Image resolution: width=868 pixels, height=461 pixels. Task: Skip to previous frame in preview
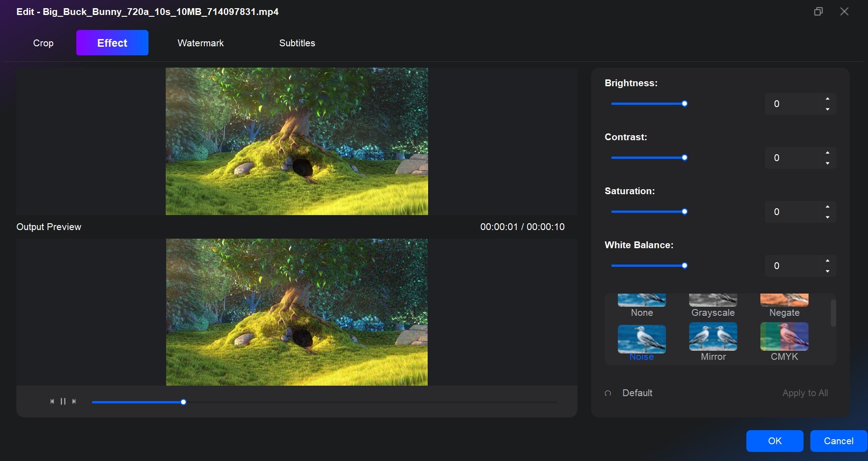click(x=52, y=401)
